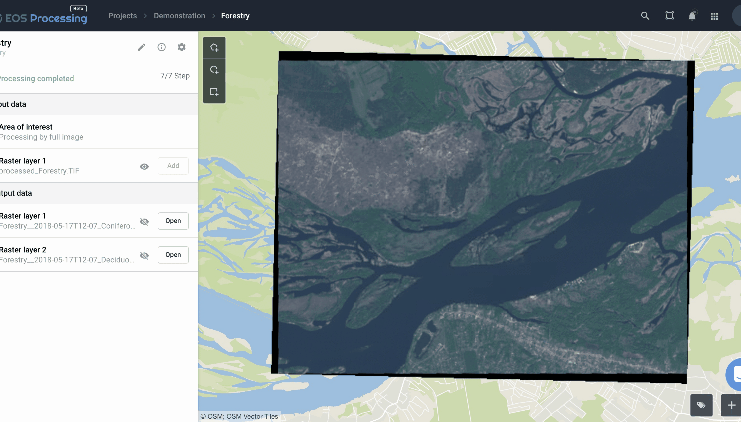Viewport: 741px width, 422px height.
Task: Open the notifications bell
Action: click(692, 16)
